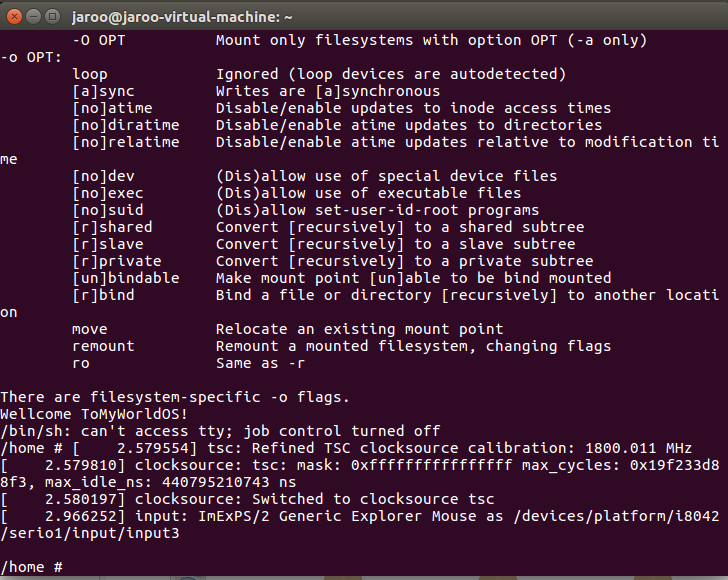Click the 'Wellcome ToMyWorldOS!' line
Image resolution: width=728 pixels, height=580 pixels.
(x=94, y=414)
